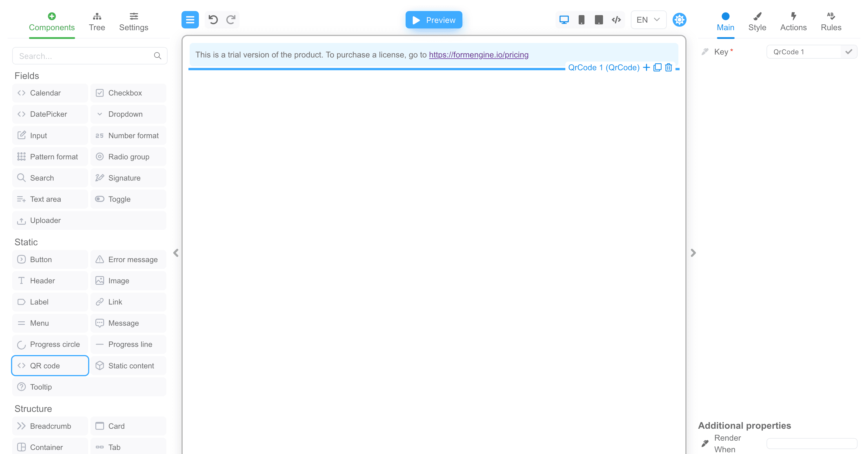
Task: Open the Rules tab
Action: (x=831, y=21)
